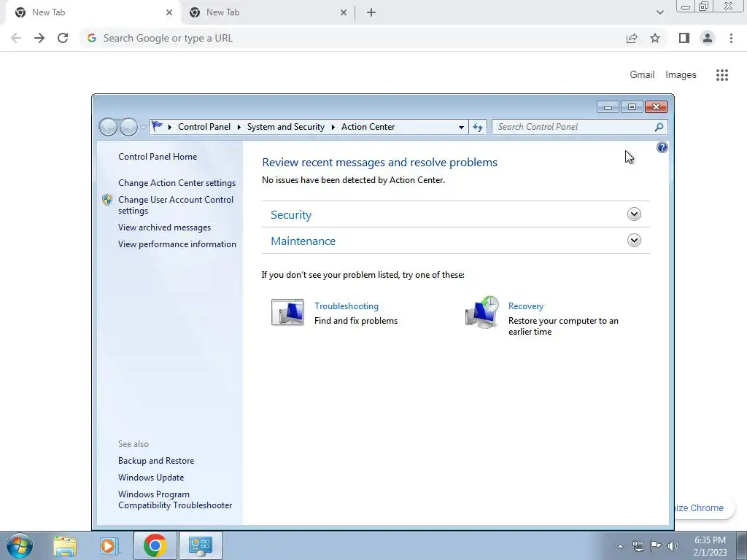Open Backup and Restore link

pyautogui.click(x=156, y=461)
